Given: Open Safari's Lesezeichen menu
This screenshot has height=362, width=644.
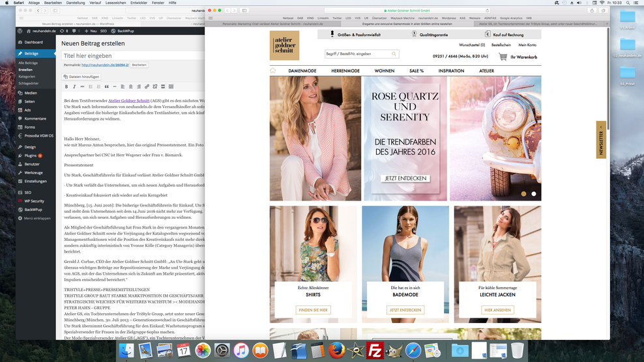Looking at the screenshot, I should point(115,3).
